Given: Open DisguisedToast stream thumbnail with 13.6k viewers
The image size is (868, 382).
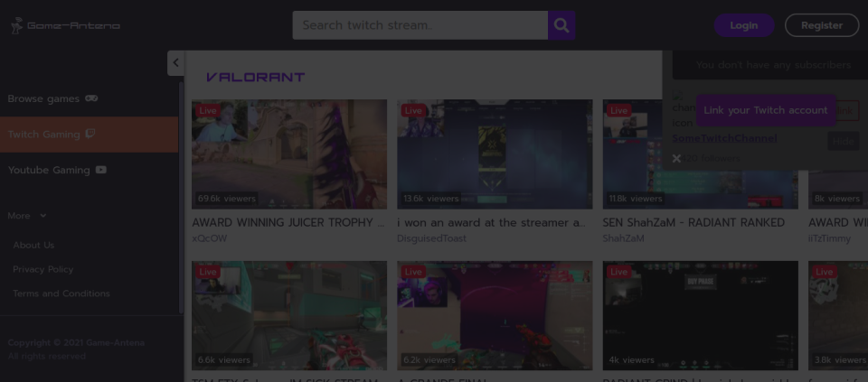Looking at the screenshot, I should pos(495,154).
